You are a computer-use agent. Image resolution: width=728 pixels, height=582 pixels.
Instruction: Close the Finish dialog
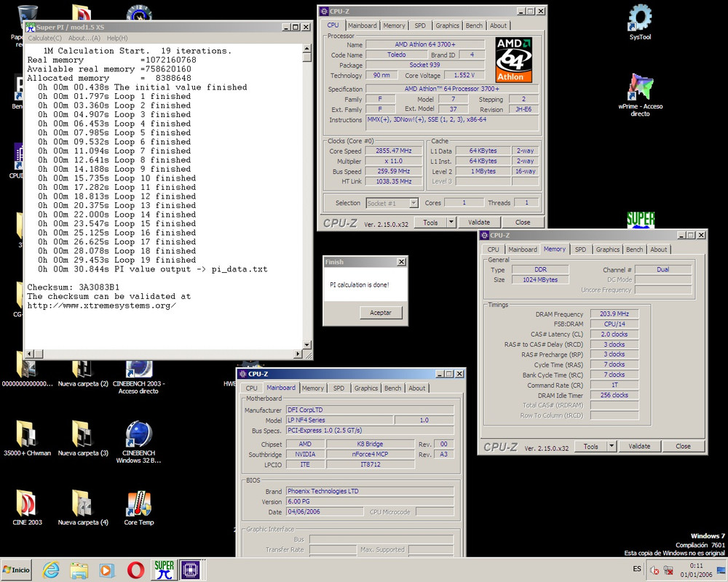click(x=402, y=262)
